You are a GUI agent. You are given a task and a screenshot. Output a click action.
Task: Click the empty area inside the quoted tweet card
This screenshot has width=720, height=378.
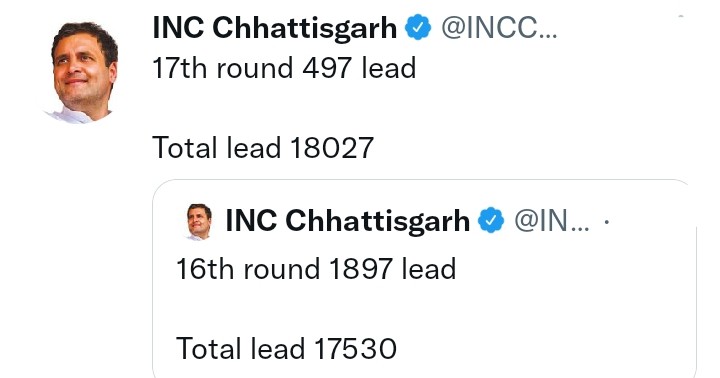(551, 308)
